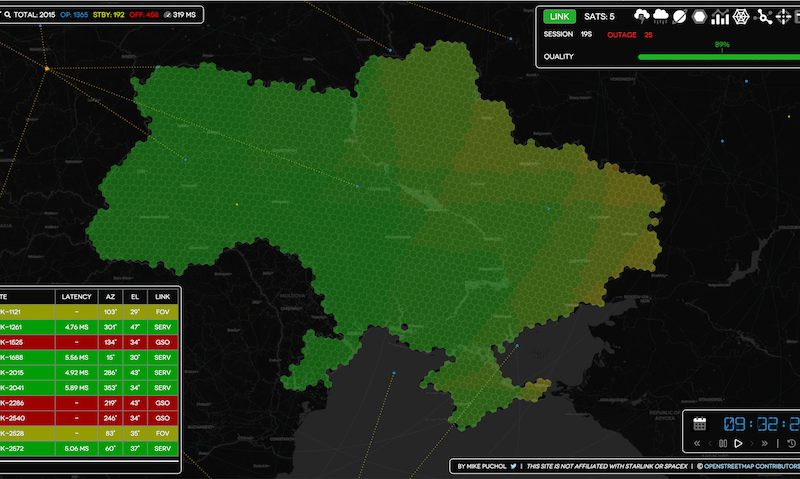Screen dimensions: 800x479
Task: Click the search magnifier icon
Action: [x=6, y=15]
